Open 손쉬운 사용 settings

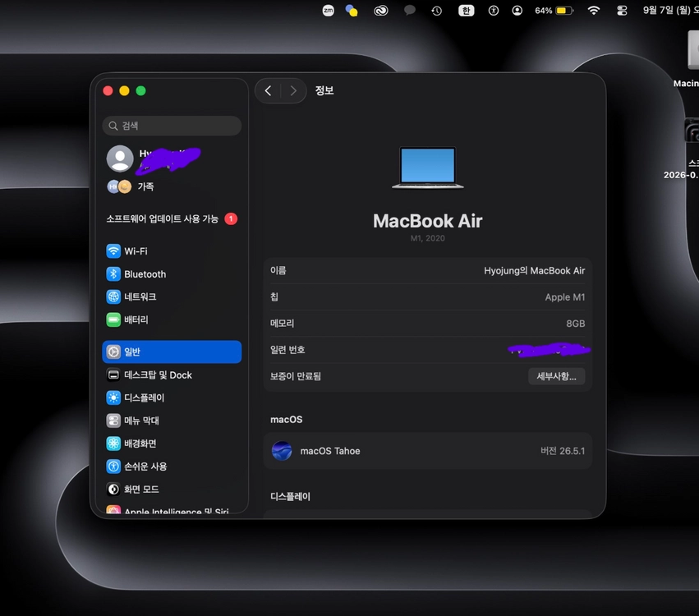(172, 467)
